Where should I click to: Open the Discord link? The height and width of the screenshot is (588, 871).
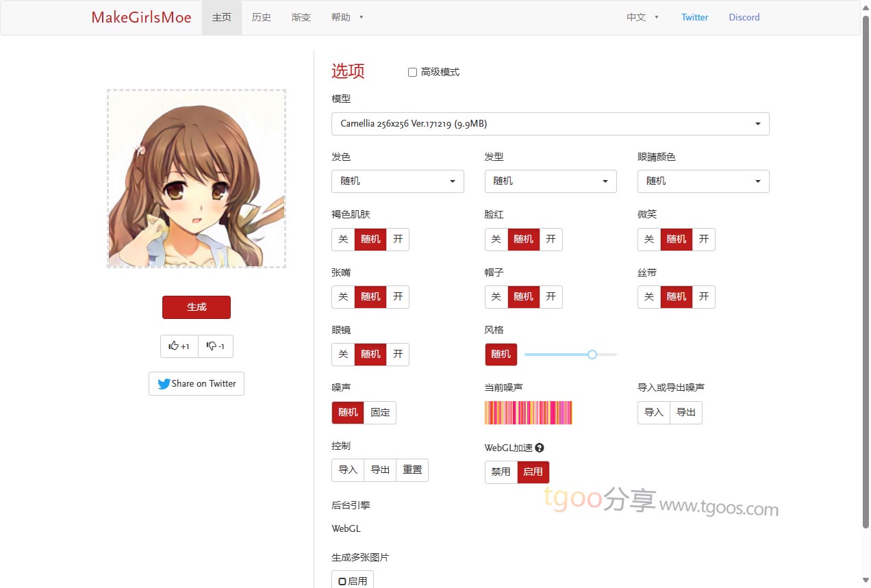pos(744,18)
